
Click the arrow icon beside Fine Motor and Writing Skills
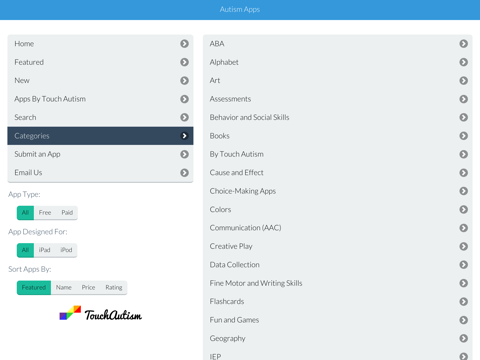463,283
